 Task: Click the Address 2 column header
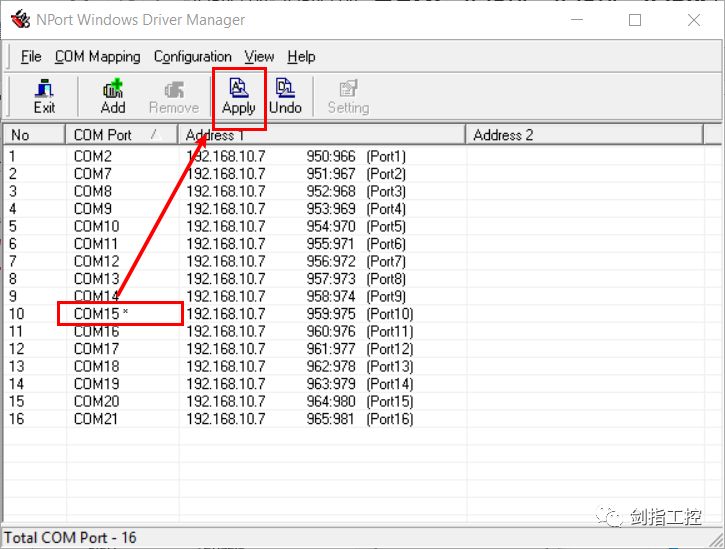point(584,135)
